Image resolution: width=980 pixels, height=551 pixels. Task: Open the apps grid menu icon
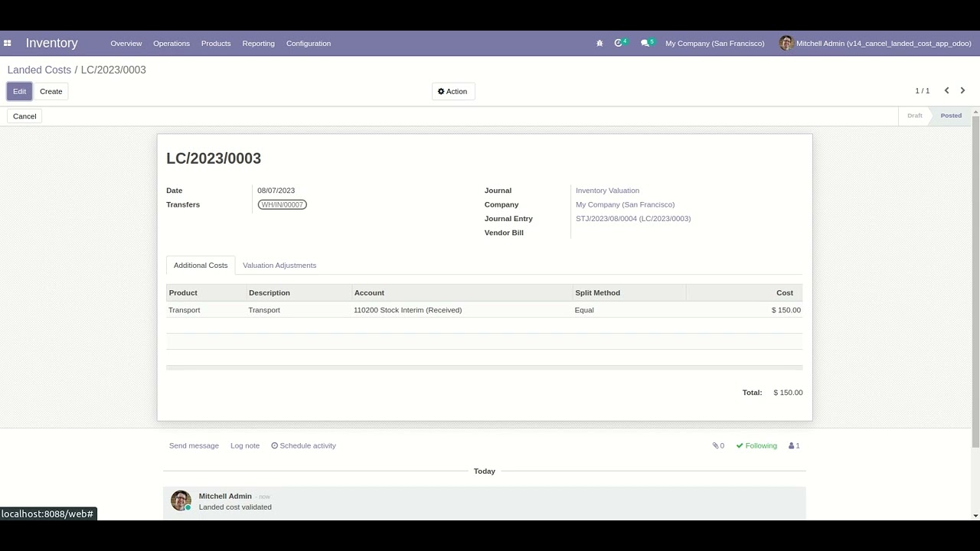point(7,44)
